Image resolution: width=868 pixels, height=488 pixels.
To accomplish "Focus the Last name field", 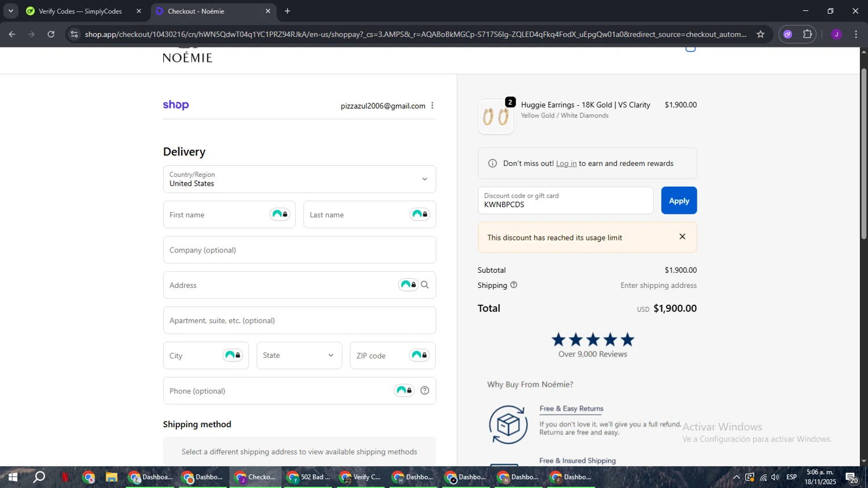I will [x=369, y=215].
